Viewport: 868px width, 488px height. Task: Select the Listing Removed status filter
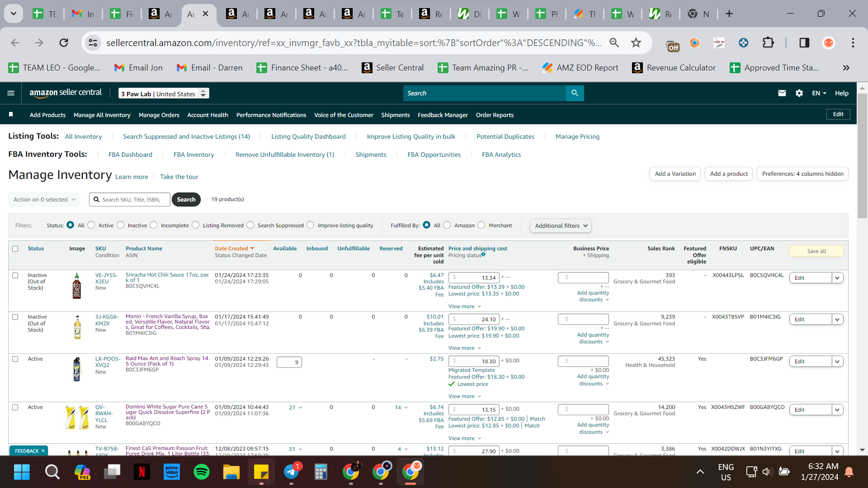pos(196,225)
